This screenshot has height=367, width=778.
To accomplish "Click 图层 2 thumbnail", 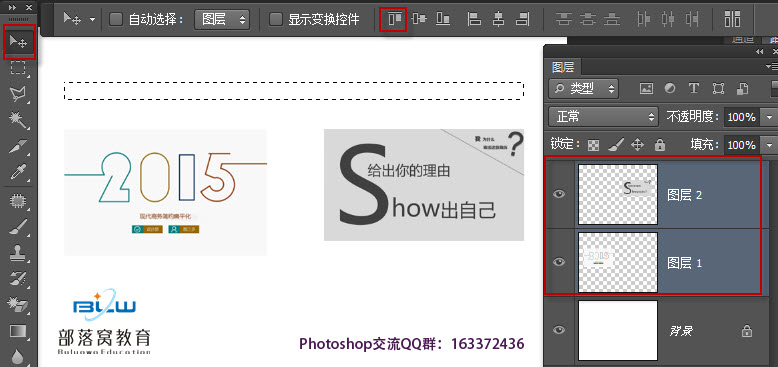I will point(618,194).
